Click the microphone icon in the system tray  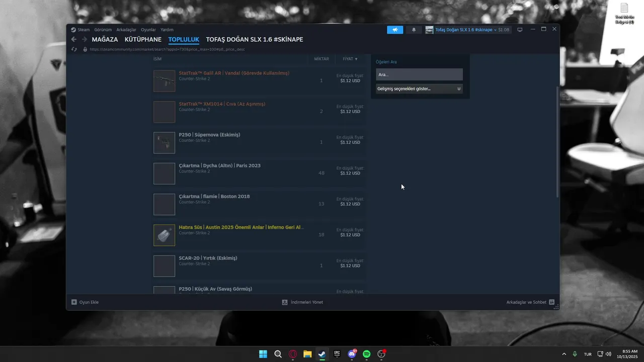(575, 354)
